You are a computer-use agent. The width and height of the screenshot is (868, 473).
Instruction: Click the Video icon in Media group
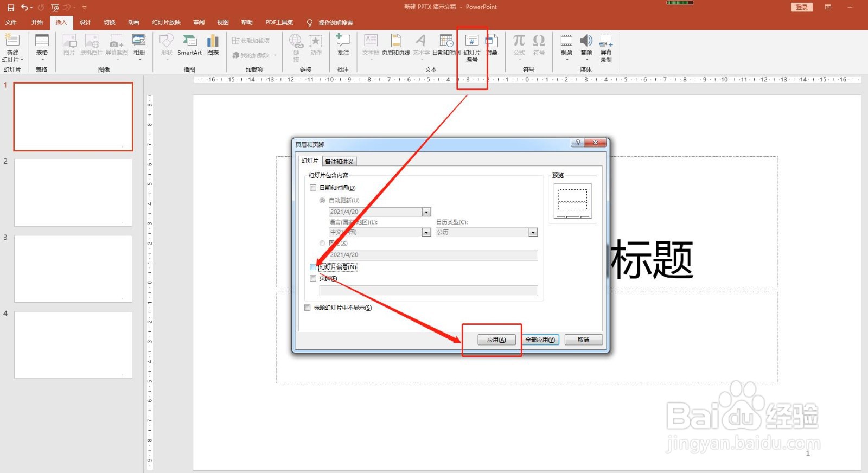pos(566,41)
